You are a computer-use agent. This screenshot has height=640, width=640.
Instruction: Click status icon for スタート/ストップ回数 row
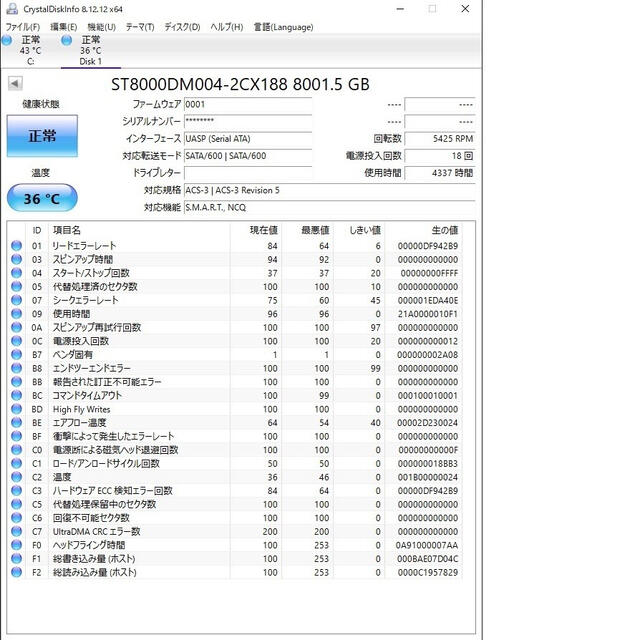(16, 273)
